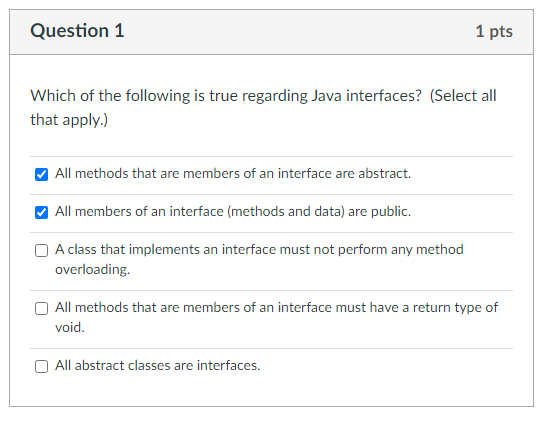Uncheck the 'interface are abstract' checkbox
Viewport: 544px width, 423px height.
[41, 174]
